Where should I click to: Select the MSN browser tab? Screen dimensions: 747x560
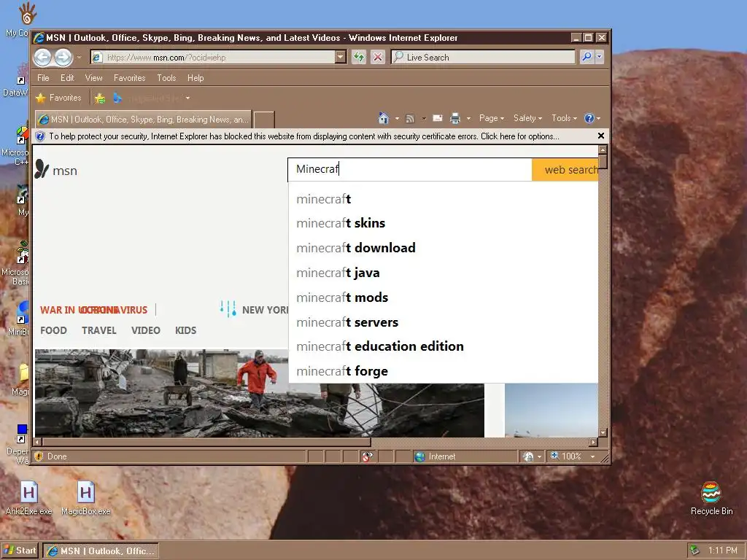click(x=143, y=120)
